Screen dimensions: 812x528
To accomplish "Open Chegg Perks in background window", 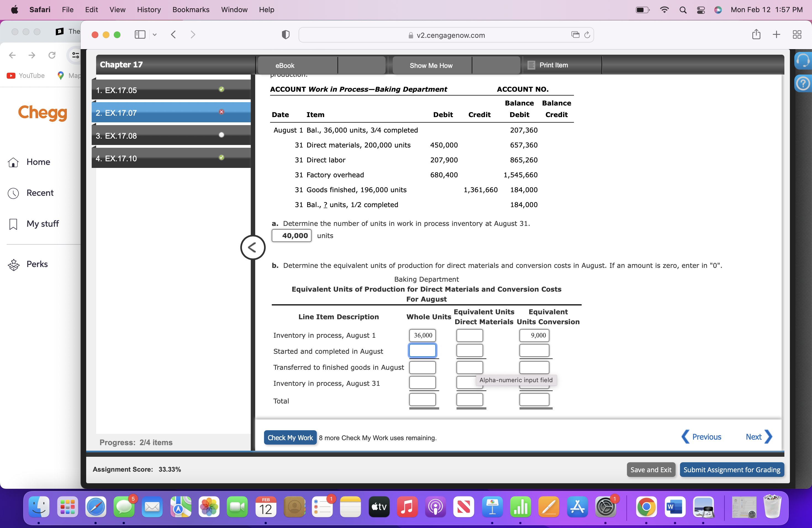I will (28, 264).
